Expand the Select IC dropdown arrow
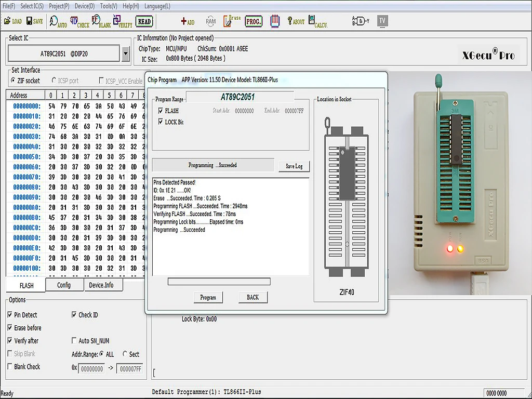 point(125,53)
